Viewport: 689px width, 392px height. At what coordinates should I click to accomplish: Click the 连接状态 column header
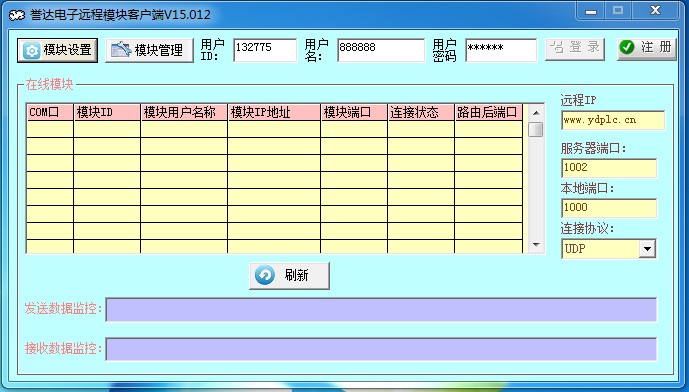coord(421,113)
